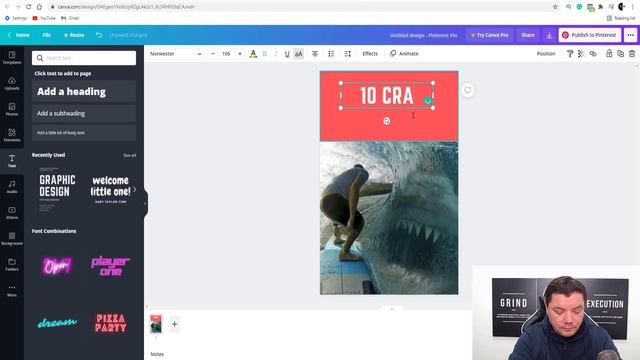Click the copy style paint roller icon
The height and width of the screenshot is (360, 640).
tap(570, 54)
